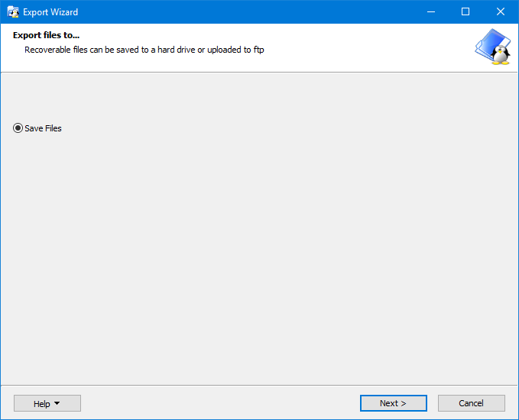
Task: Click the Save Files option label
Action: (x=43, y=128)
